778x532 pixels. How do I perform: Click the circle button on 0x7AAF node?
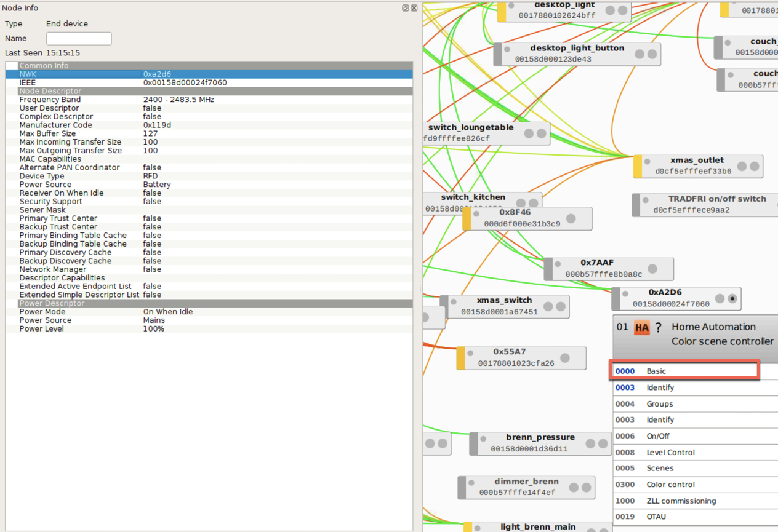click(652, 269)
